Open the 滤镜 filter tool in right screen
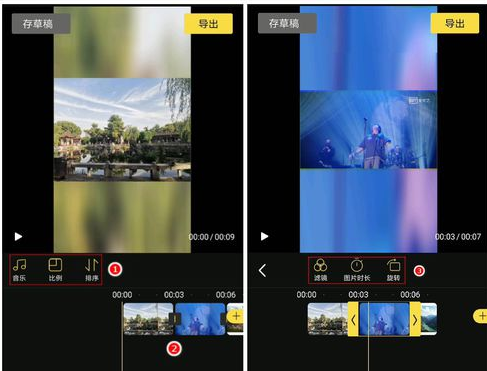This screenshot has height=371, width=487. 320,270
